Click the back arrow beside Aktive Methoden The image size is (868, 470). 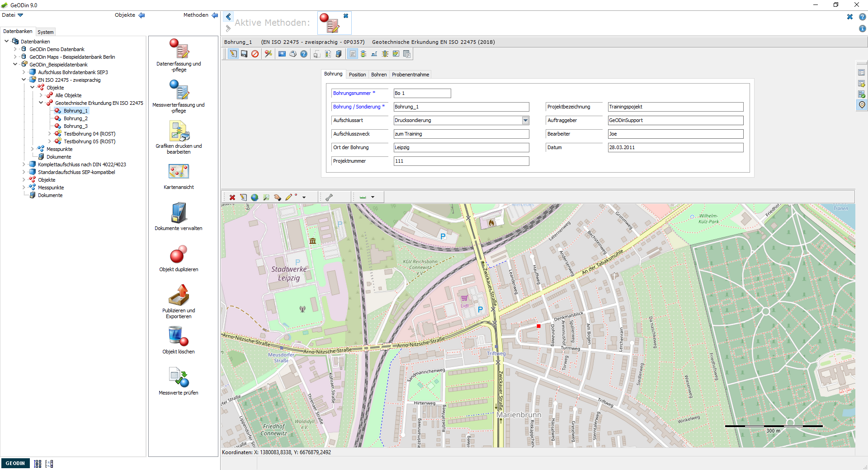228,16
